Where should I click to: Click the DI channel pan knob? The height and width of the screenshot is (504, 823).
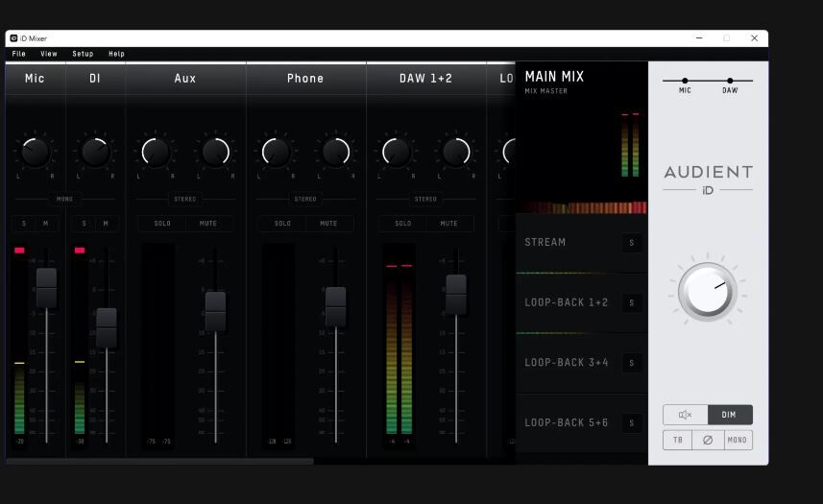[95, 152]
